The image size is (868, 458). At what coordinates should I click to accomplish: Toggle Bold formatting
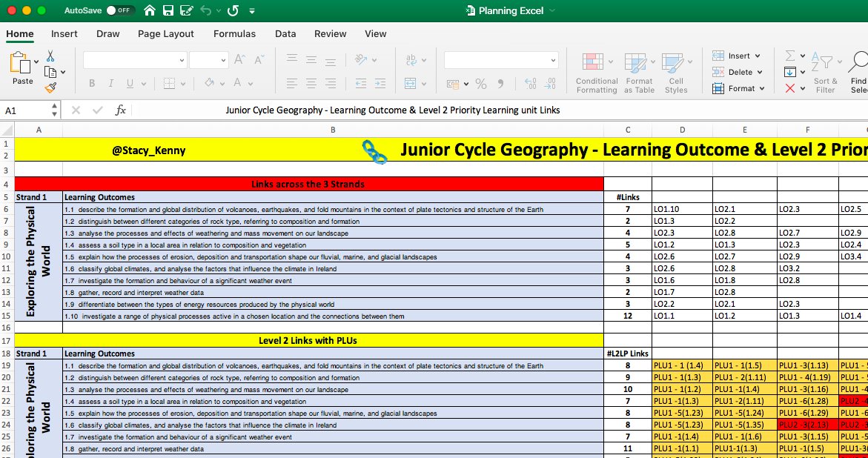[92, 83]
